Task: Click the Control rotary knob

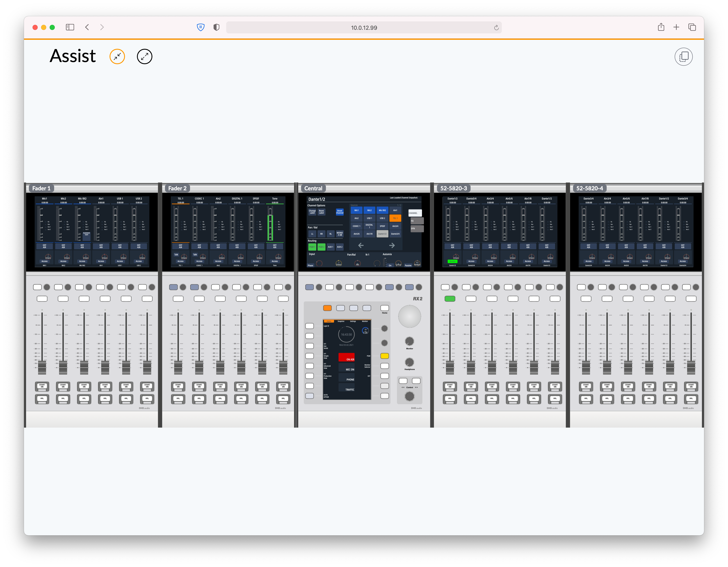Action: click(x=409, y=396)
